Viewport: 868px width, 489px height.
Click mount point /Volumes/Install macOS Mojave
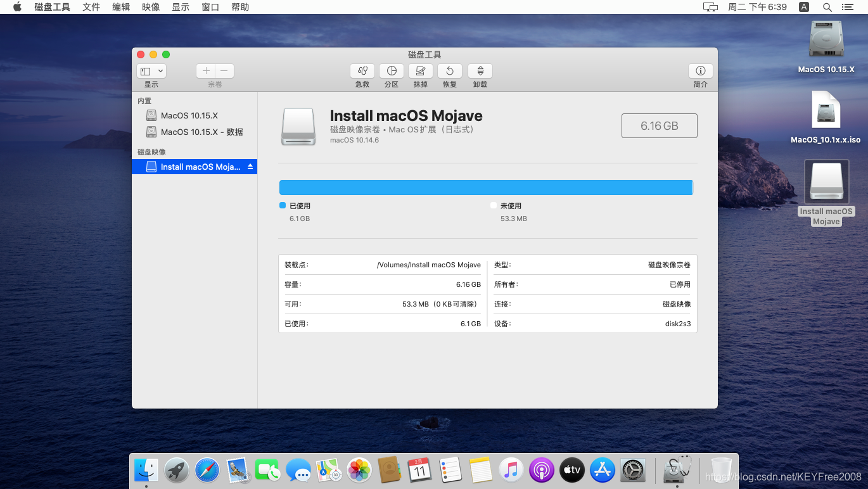(x=429, y=265)
